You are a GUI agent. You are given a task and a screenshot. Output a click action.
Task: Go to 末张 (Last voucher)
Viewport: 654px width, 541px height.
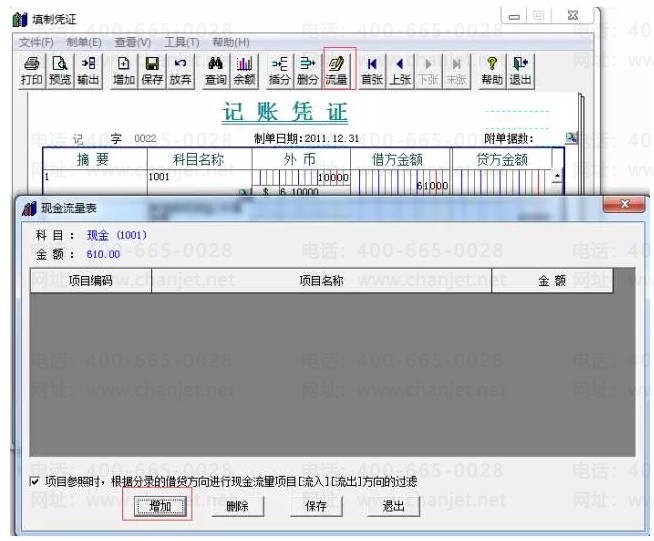456,71
